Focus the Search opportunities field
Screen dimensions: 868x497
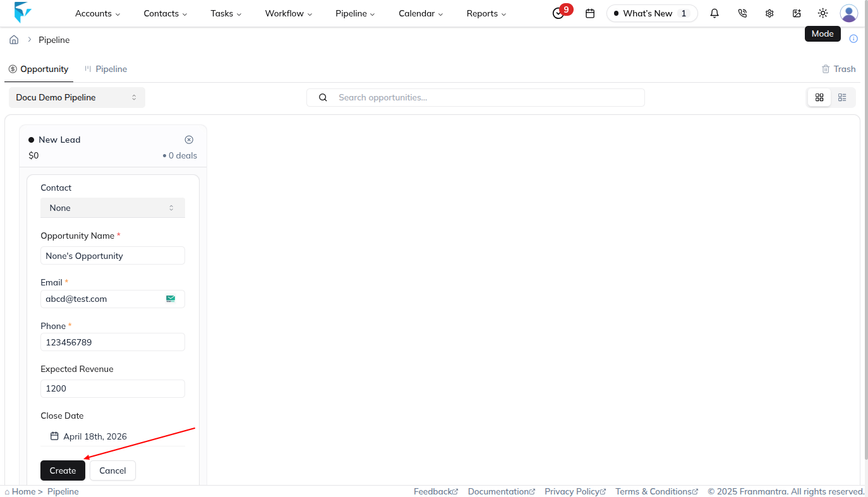click(476, 97)
